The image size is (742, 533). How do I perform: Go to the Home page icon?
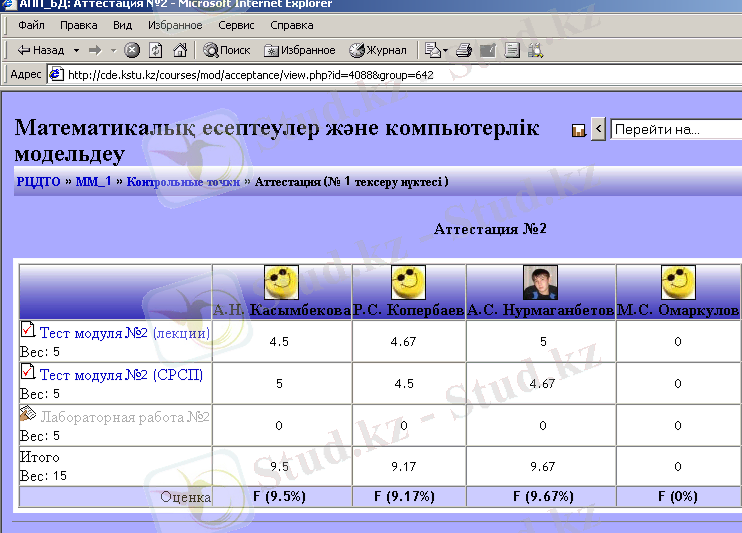pos(180,50)
